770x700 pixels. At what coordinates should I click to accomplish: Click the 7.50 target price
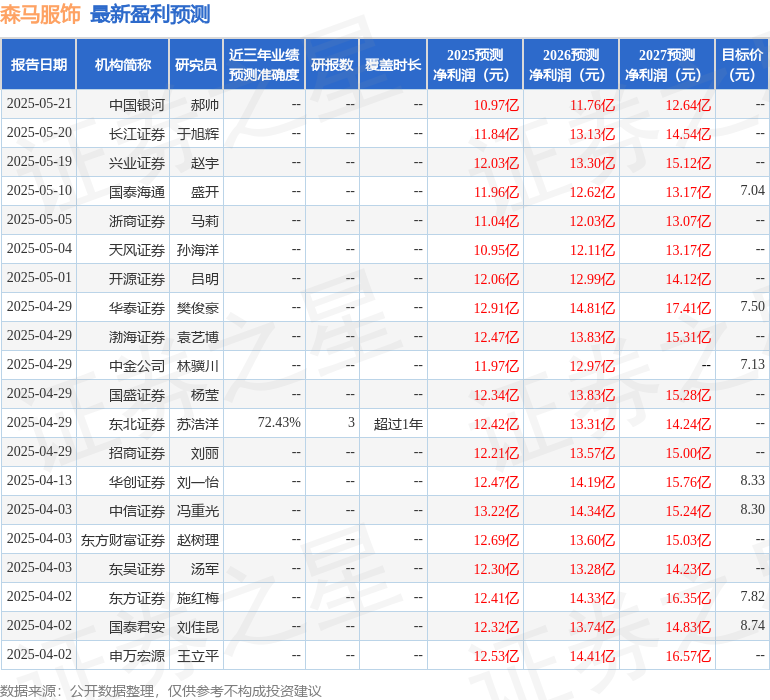[x=752, y=307]
